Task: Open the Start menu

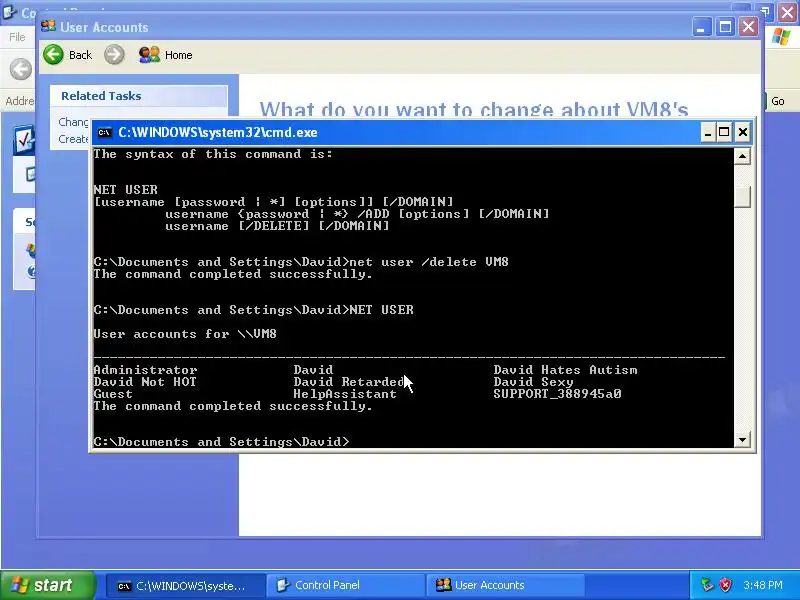Action: [x=47, y=585]
